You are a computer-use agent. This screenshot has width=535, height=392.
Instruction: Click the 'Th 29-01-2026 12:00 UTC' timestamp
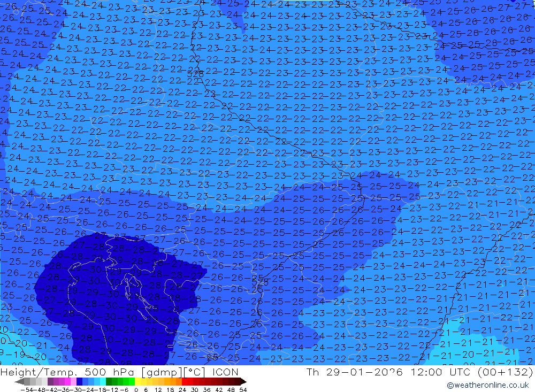pyautogui.click(x=388, y=372)
